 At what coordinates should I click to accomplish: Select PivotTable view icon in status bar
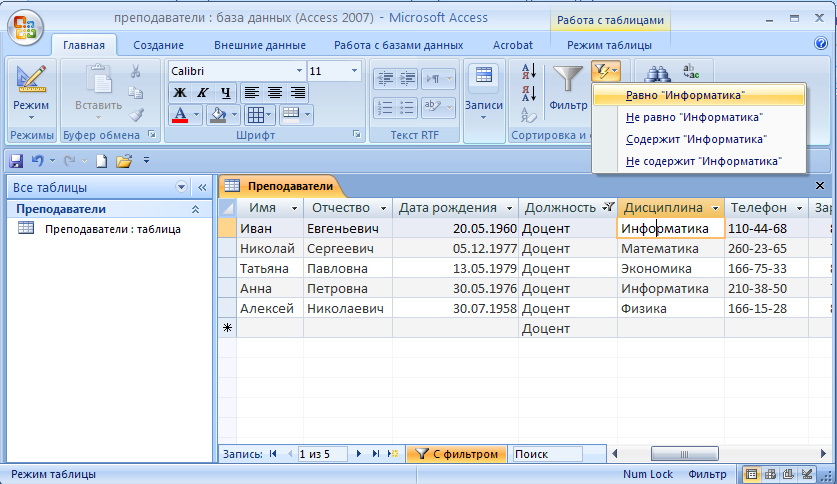[770, 474]
